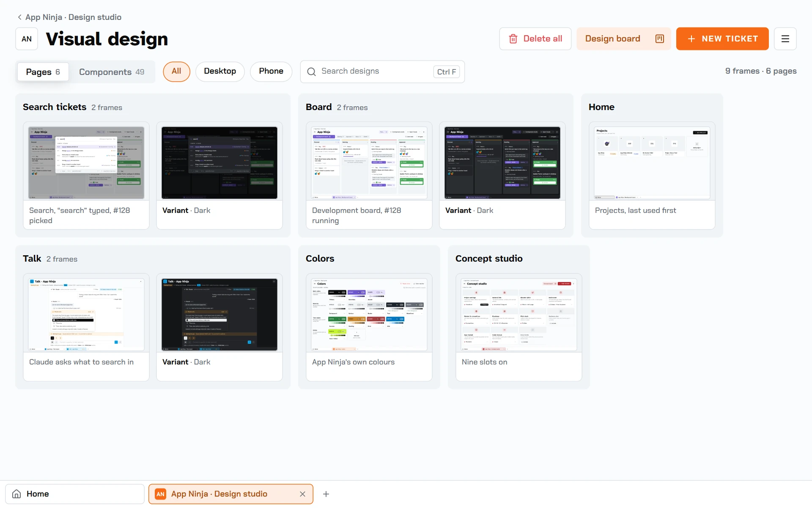
Task: Add a new tab with the plus
Action: pyautogui.click(x=326, y=494)
